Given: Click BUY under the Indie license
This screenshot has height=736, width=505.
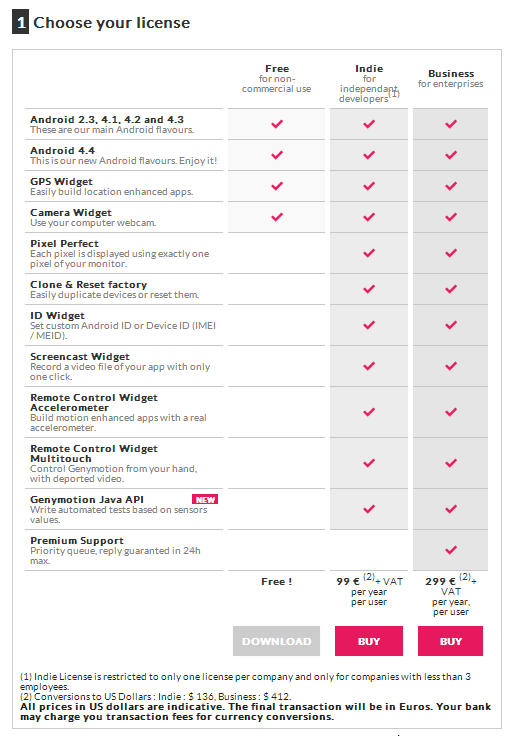Looking at the screenshot, I should click(x=368, y=641).
